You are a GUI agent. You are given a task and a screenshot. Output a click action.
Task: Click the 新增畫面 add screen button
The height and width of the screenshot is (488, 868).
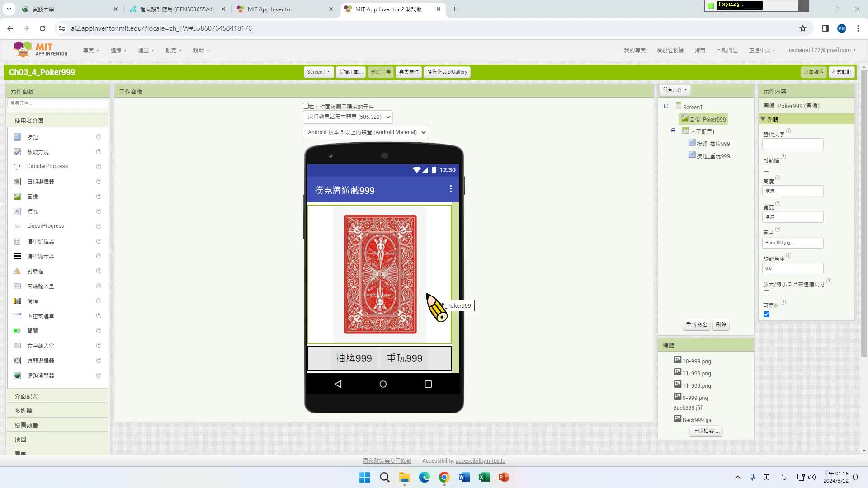tap(350, 72)
